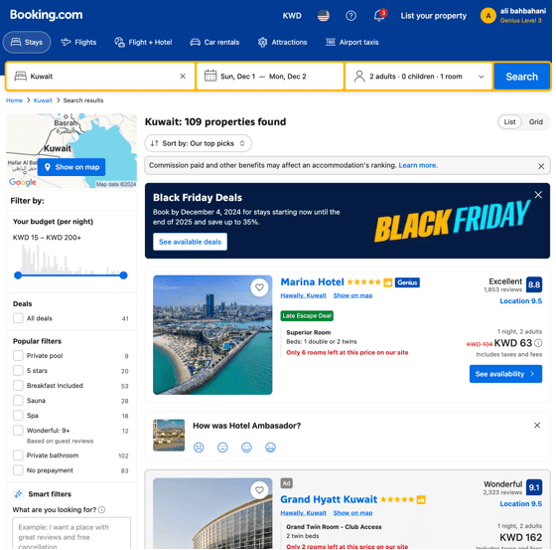
Task: Save Marina Hotel with heart icon
Action: 260,287
